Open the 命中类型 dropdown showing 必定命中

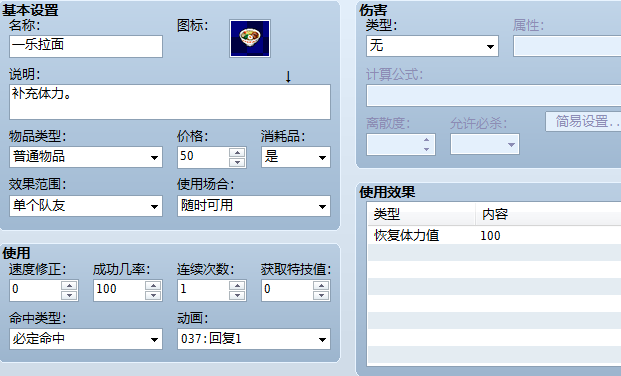86,339
